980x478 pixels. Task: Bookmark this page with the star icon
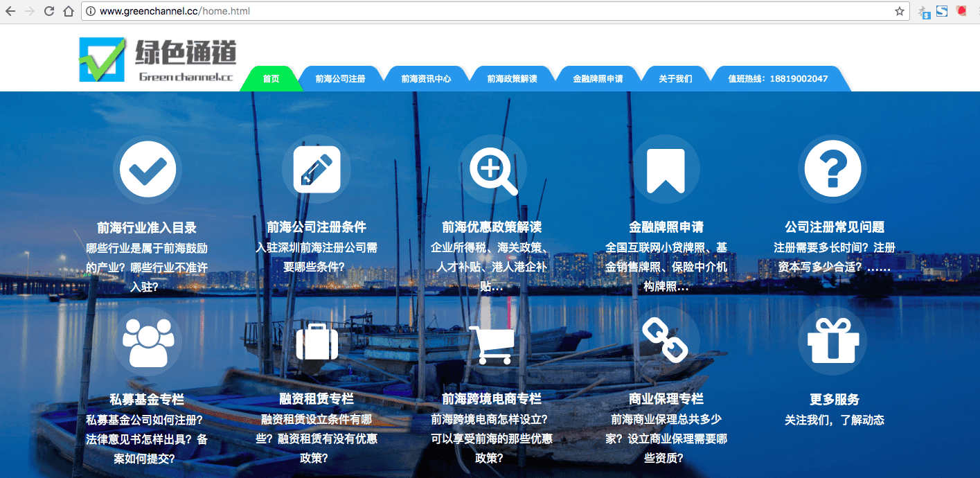coord(899,11)
